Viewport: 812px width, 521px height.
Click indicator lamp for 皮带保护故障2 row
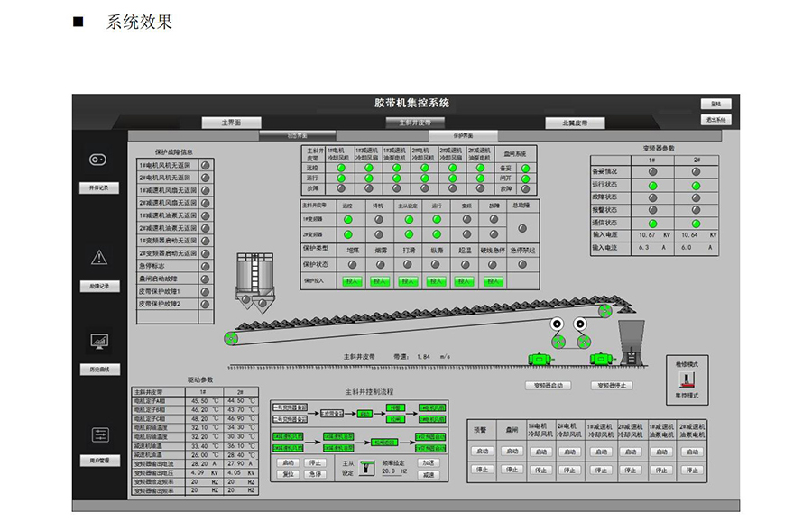click(205, 305)
